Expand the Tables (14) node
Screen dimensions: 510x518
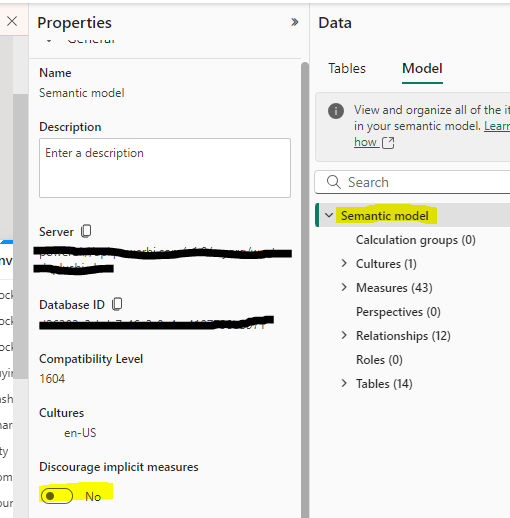[x=344, y=383]
